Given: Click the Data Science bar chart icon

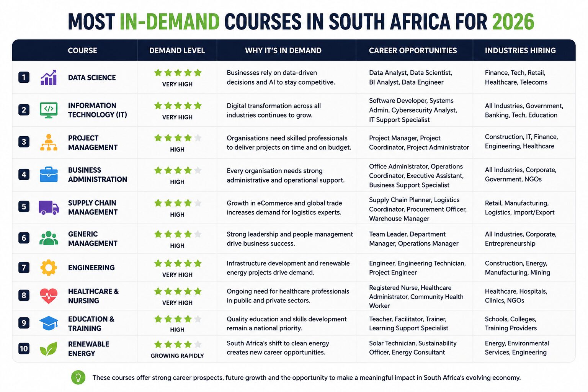Looking at the screenshot, I should click(49, 77).
